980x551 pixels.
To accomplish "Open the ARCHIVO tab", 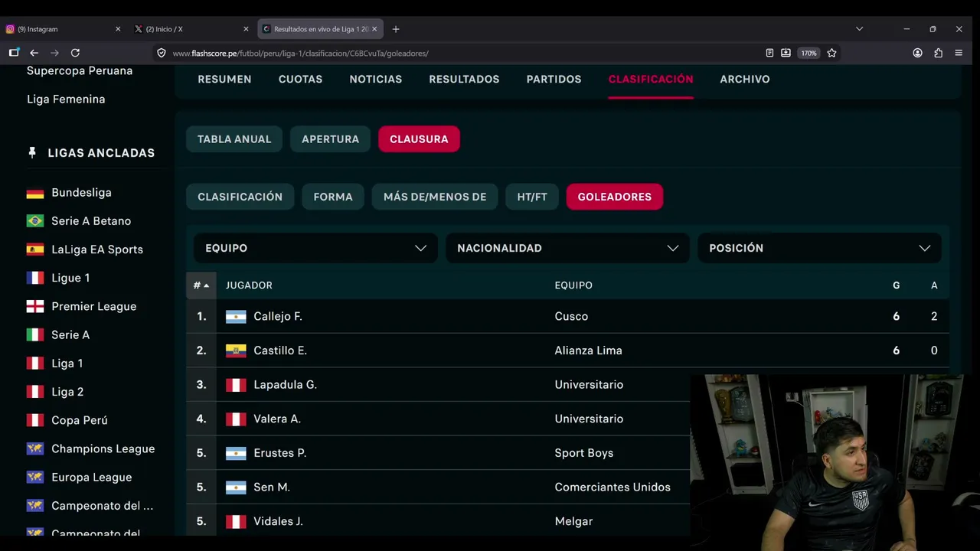I will point(745,79).
